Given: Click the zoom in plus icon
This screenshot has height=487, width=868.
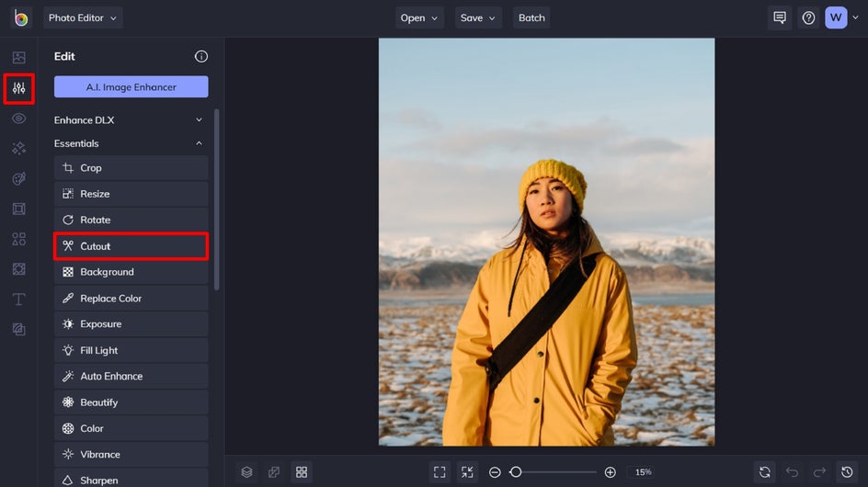Looking at the screenshot, I should pyautogui.click(x=611, y=471).
